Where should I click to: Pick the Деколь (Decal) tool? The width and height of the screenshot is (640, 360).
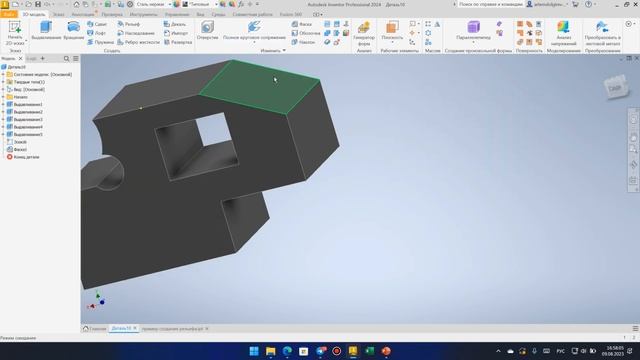tap(175, 24)
